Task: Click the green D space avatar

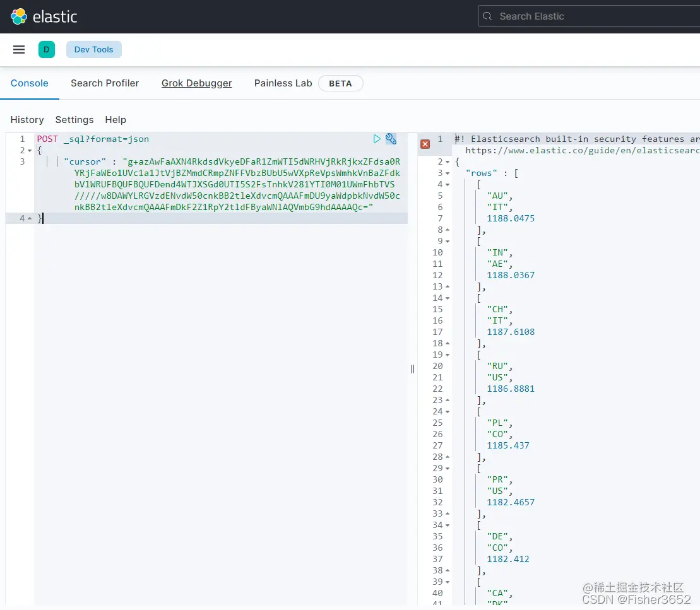Action: 47,50
